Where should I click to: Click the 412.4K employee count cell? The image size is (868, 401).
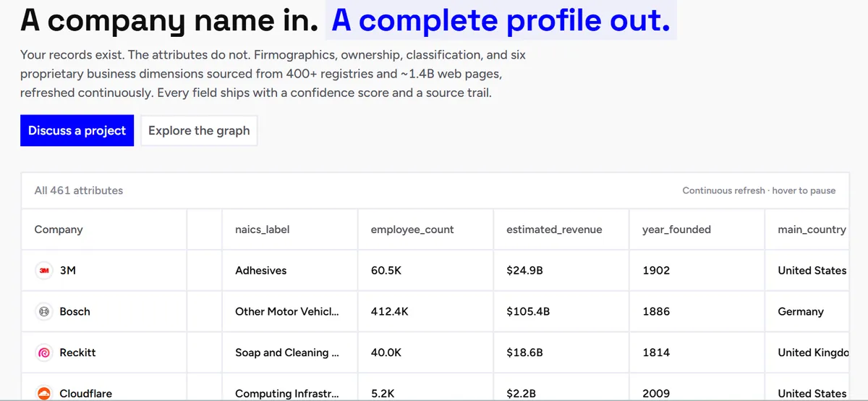(x=425, y=312)
